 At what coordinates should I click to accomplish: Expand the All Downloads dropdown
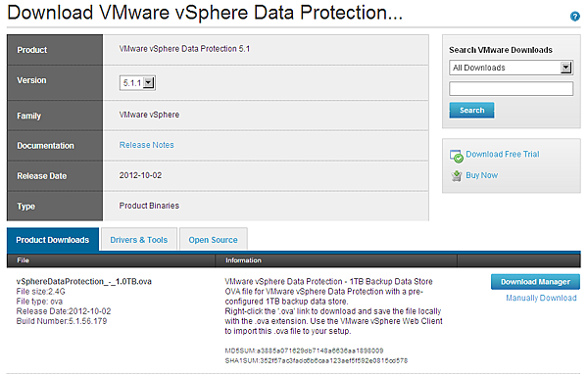click(x=511, y=68)
